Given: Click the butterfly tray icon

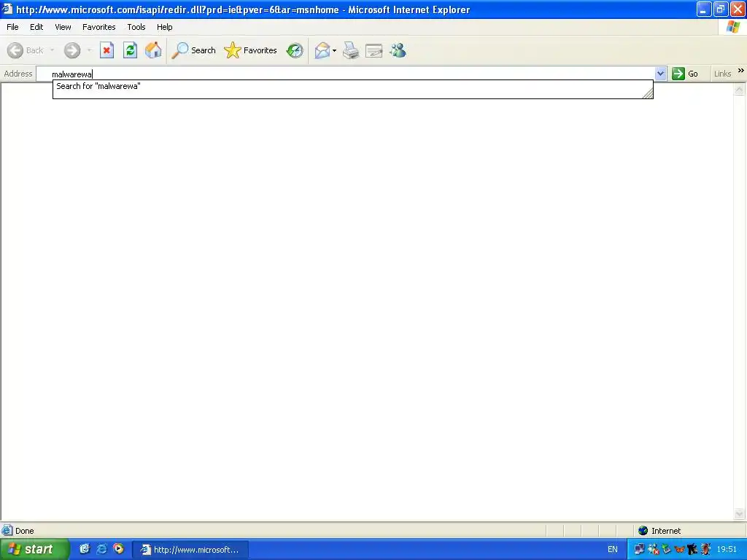Looking at the screenshot, I should (679, 550).
